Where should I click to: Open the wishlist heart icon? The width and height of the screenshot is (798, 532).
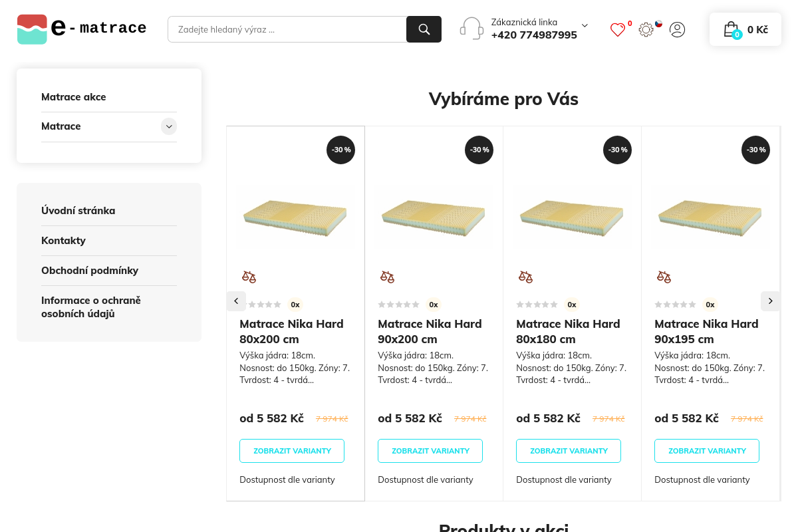tap(618, 30)
